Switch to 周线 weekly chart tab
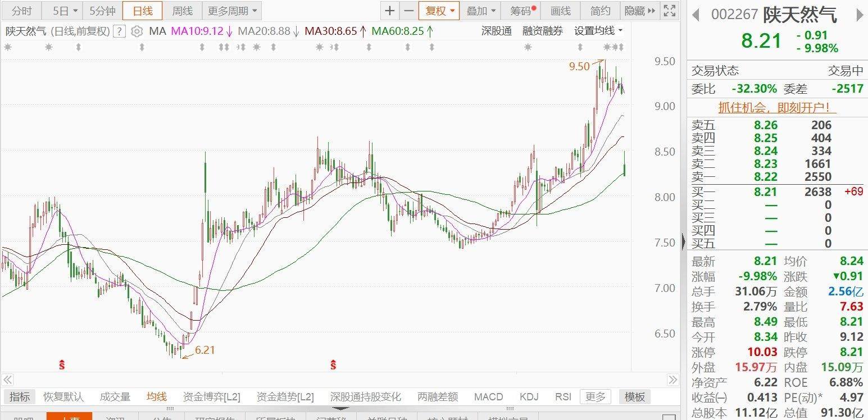The height and width of the screenshot is (420, 868). coord(182,11)
